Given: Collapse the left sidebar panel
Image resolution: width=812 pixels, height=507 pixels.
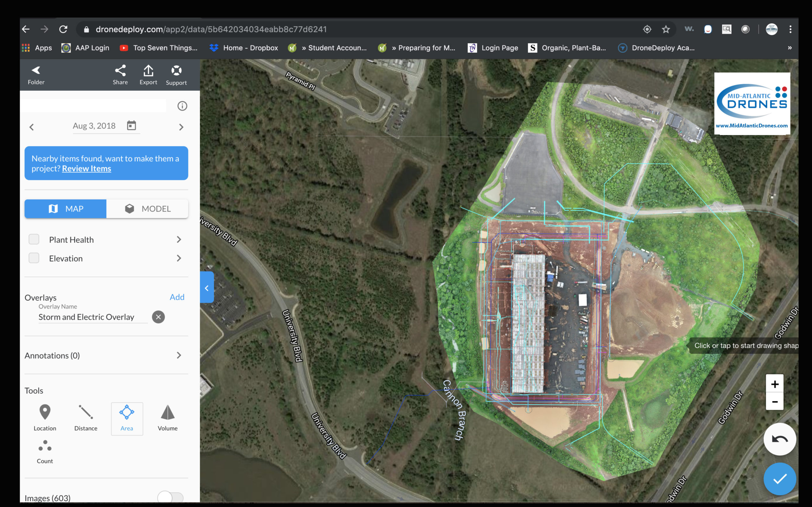Looking at the screenshot, I should 207,288.
